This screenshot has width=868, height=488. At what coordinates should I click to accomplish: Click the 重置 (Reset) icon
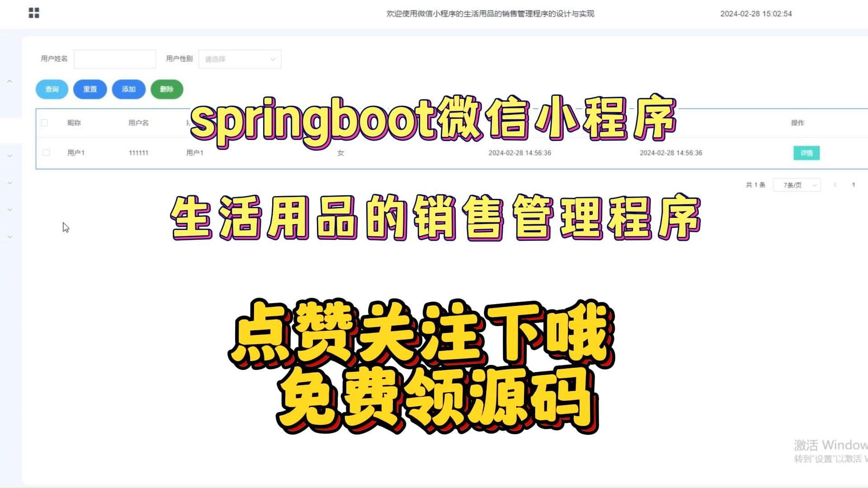90,89
